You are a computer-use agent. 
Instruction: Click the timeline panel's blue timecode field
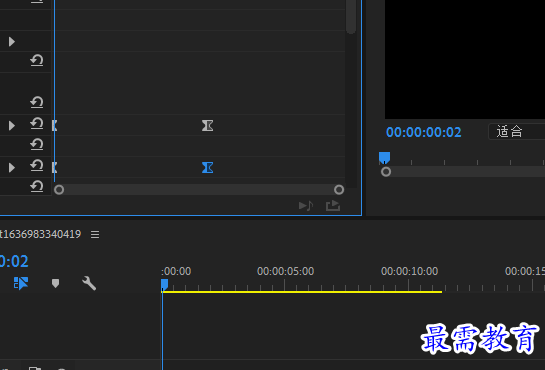point(14,261)
